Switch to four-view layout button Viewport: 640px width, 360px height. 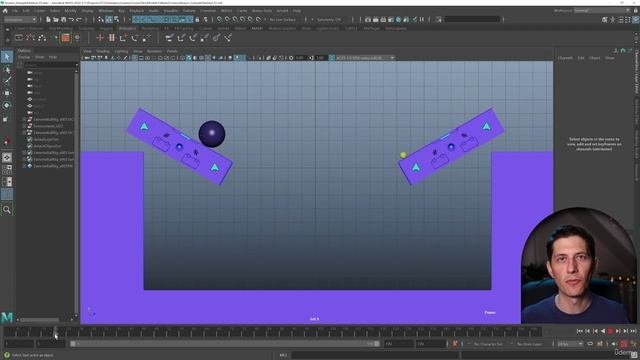tap(7, 169)
